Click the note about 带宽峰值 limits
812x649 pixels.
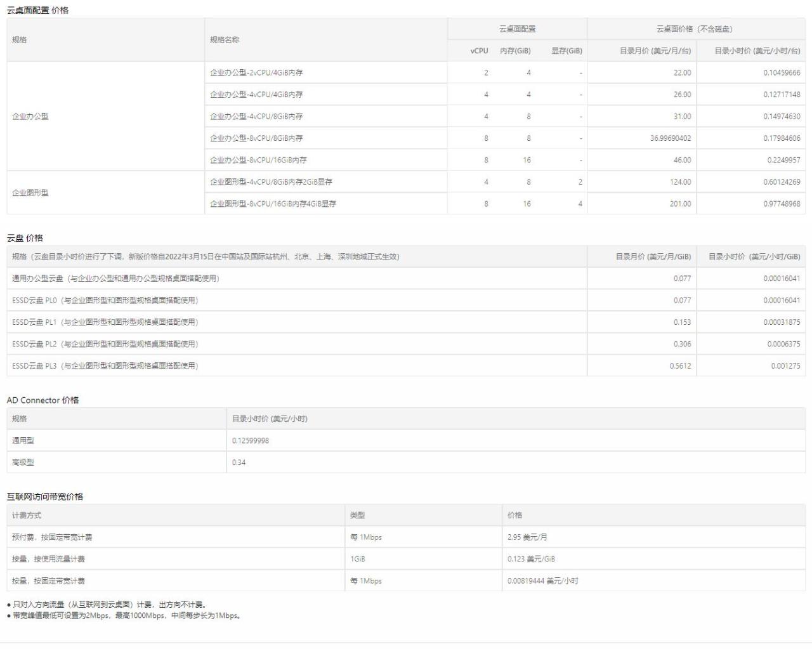[x=124, y=615]
